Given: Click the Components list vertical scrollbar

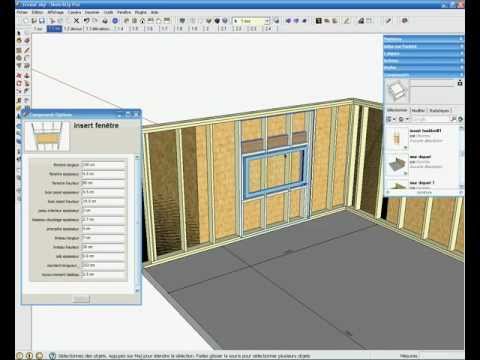Looking at the screenshot, I should pyautogui.click(x=462, y=157).
